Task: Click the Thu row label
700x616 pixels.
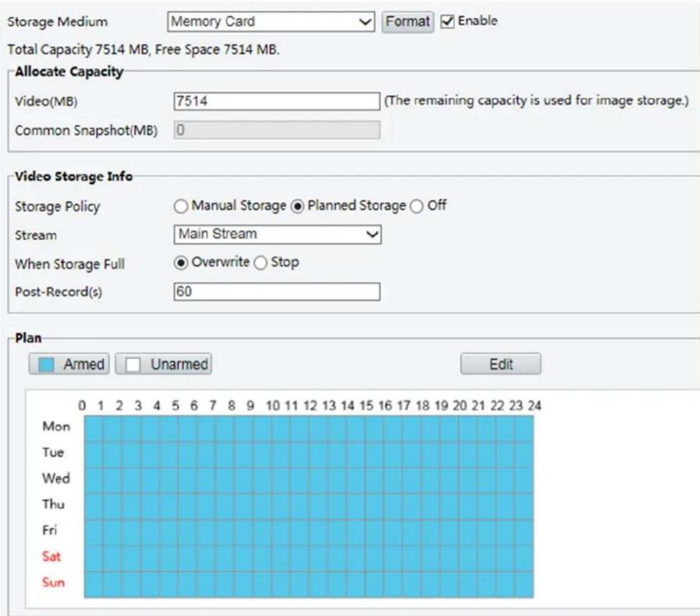Action: 54,504
